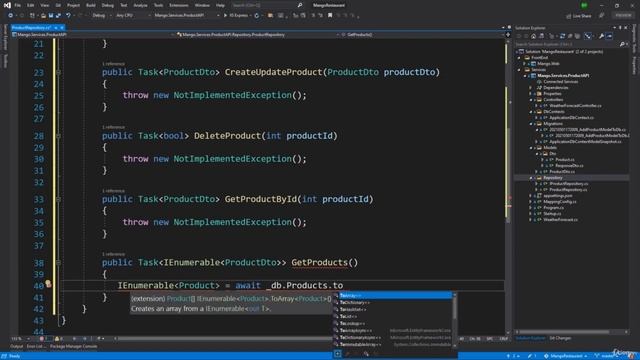
Task: Select ToDictionary in the IntelliSense list
Action: 392,302
